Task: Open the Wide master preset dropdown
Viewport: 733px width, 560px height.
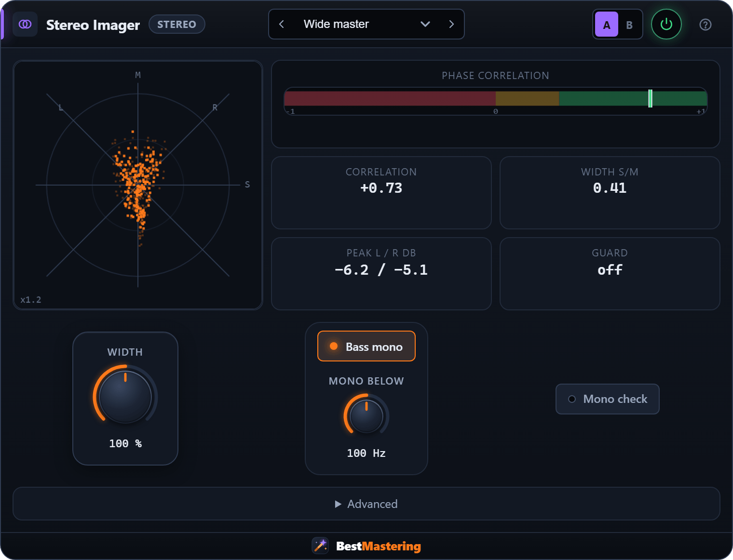Action: [366, 24]
